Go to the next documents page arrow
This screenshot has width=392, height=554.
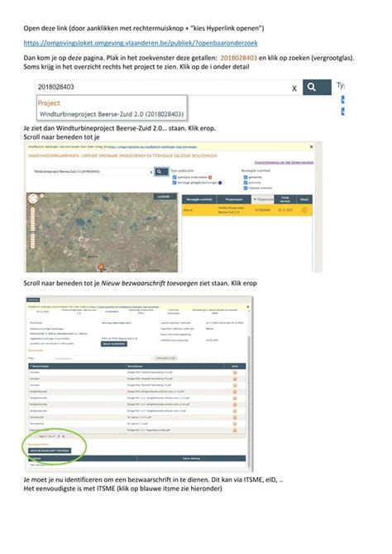coord(59,437)
